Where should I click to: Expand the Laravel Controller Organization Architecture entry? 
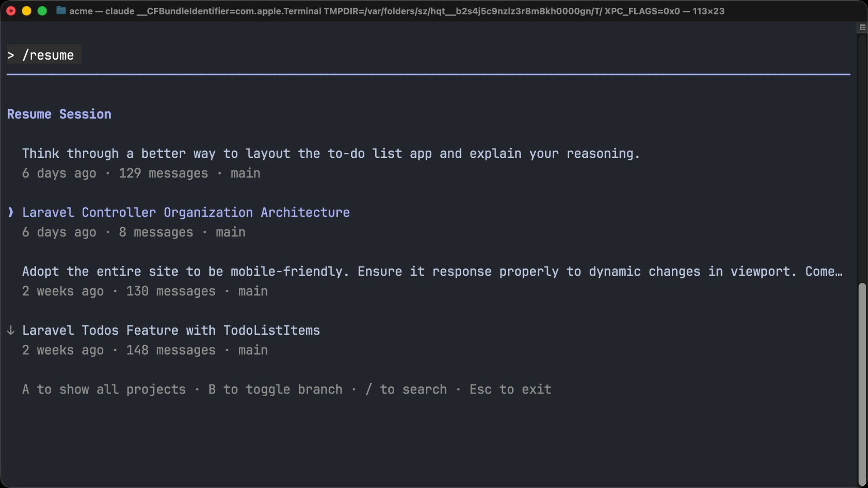coord(185,212)
